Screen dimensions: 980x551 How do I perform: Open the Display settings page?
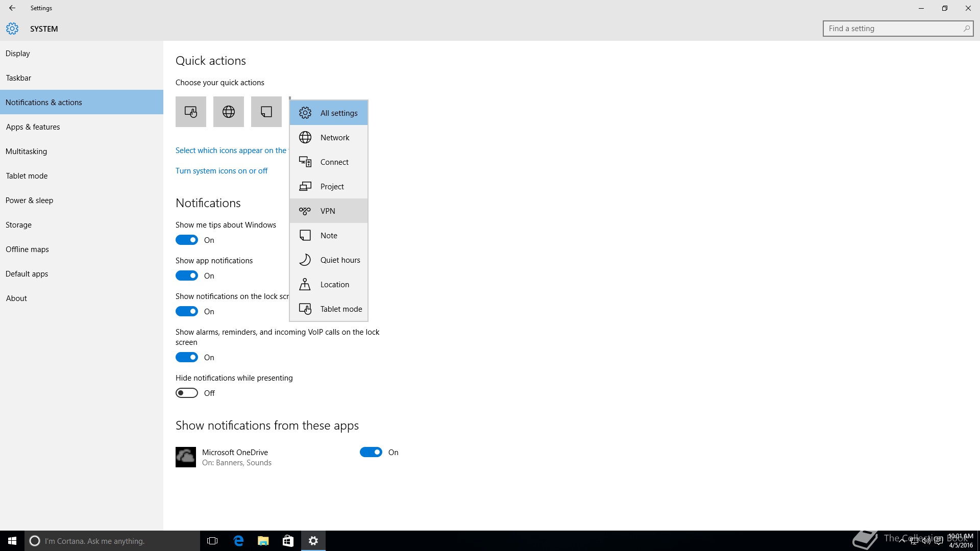tap(82, 53)
